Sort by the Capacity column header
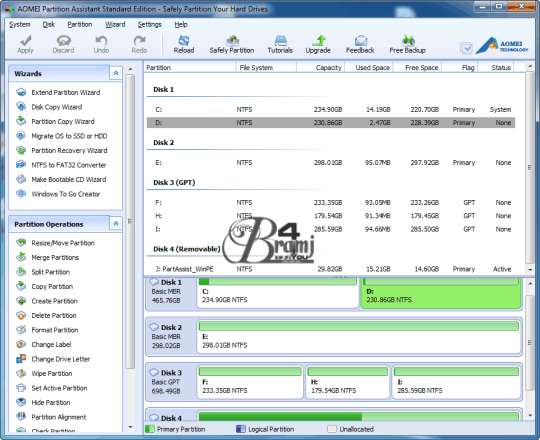The height and width of the screenshot is (440, 540). 321,67
